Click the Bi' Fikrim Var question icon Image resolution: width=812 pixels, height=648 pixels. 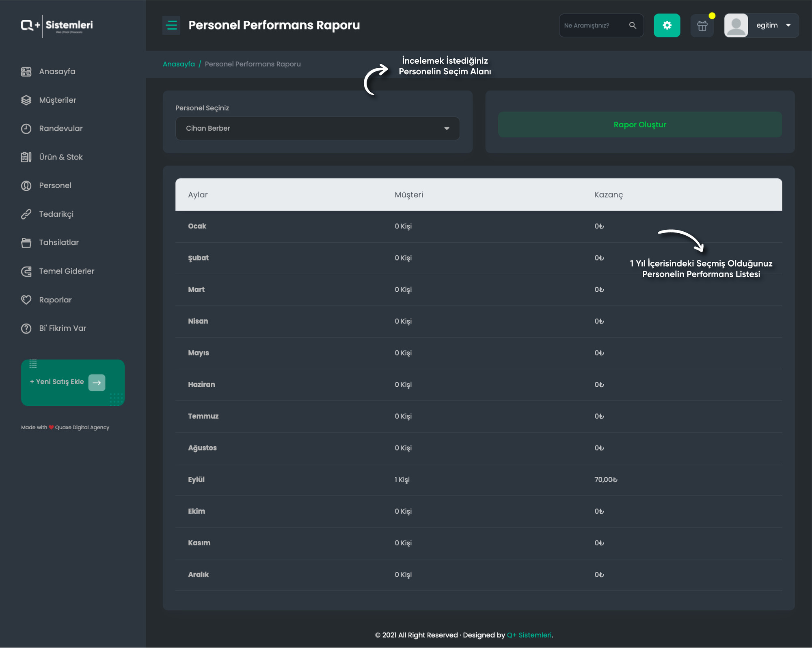[26, 328]
